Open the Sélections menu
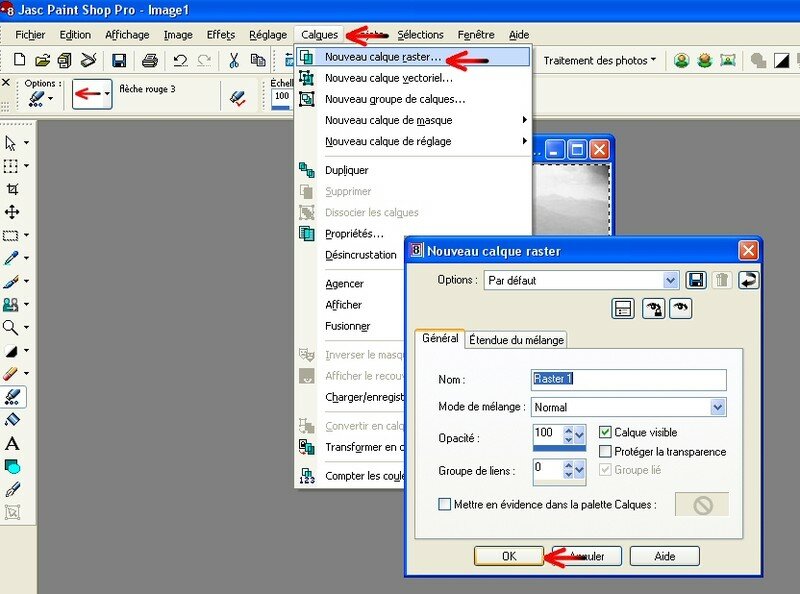 pyautogui.click(x=420, y=35)
